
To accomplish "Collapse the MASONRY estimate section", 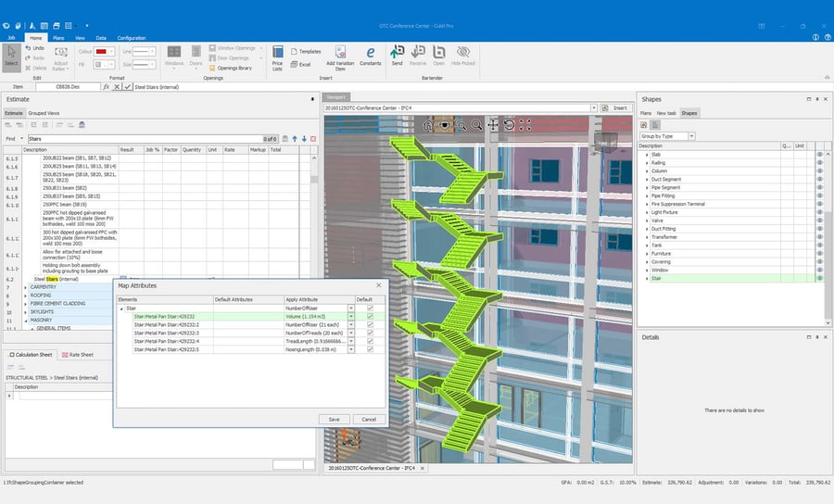I will pos(25,321).
